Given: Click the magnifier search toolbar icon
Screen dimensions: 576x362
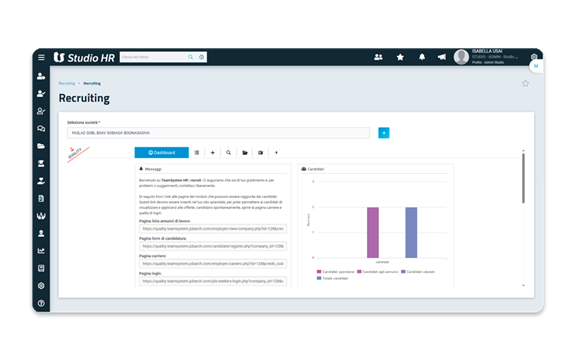Looking at the screenshot, I should click(x=228, y=153).
